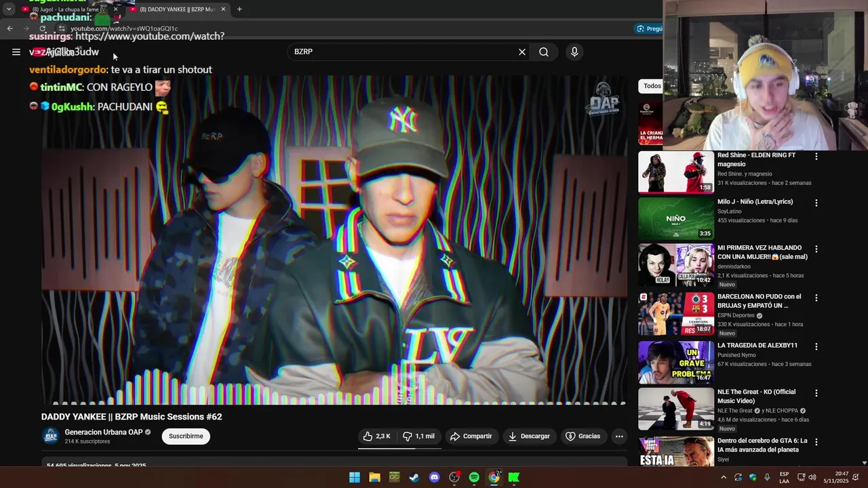Close the DADDY YANKEE BZRP tab
The image size is (868, 488).
(223, 9)
